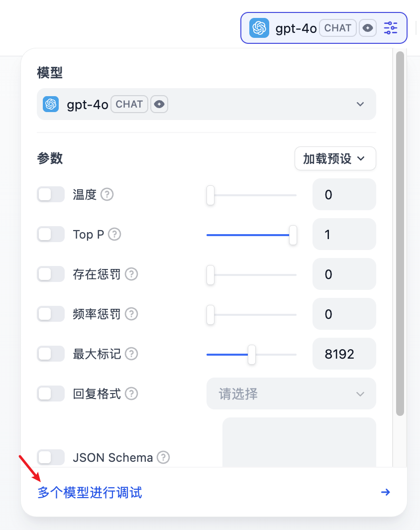Open the 加载预设 preset dropdown
This screenshot has height=530, width=420.
point(335,158)
